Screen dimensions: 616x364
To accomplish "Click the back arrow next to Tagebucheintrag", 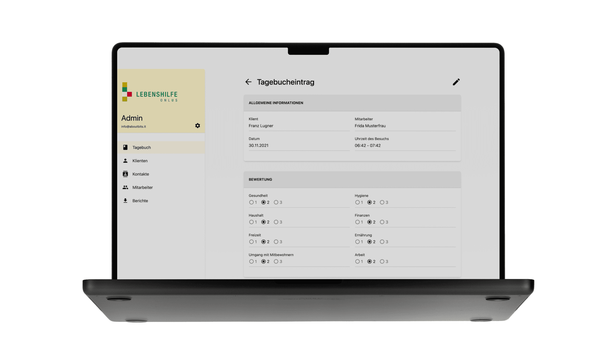I will tap(248, 82).
